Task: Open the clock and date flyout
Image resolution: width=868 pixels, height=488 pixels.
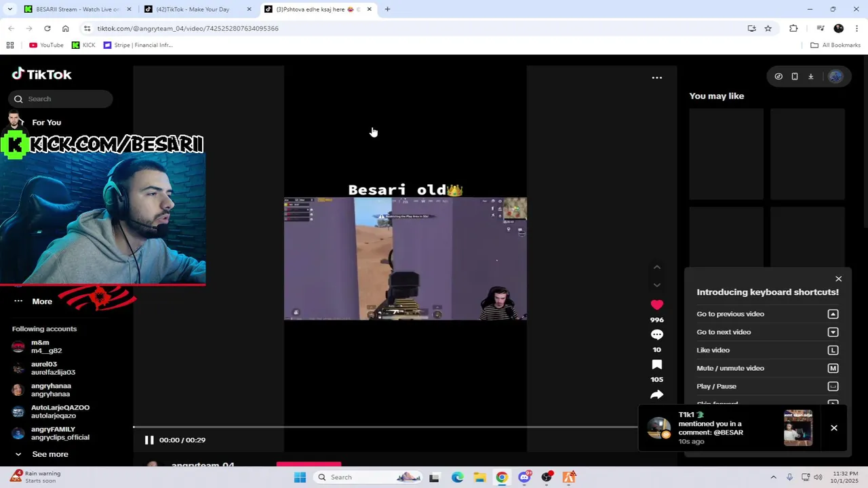Action: 845,477
